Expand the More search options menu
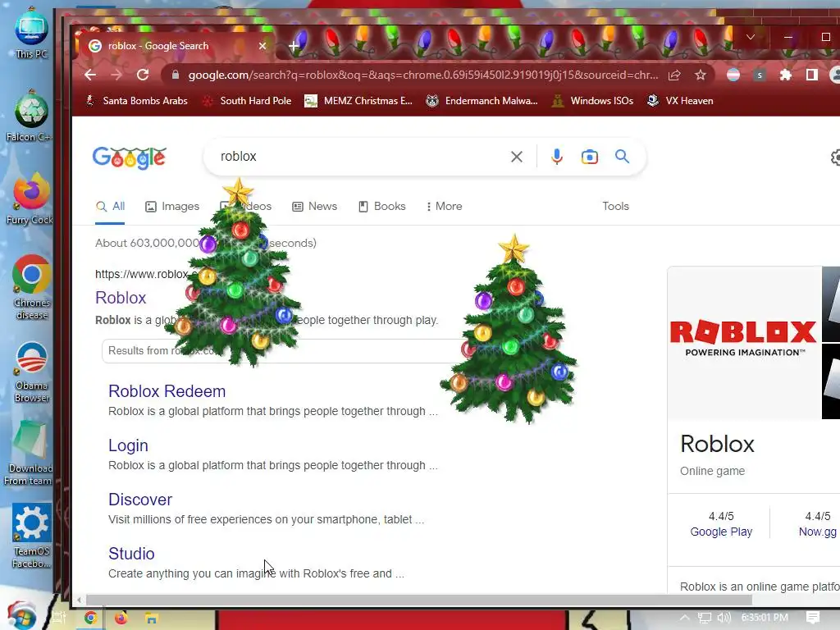This screenshot has width=840, height=630. pyautogui.click(x=444, y=206)
